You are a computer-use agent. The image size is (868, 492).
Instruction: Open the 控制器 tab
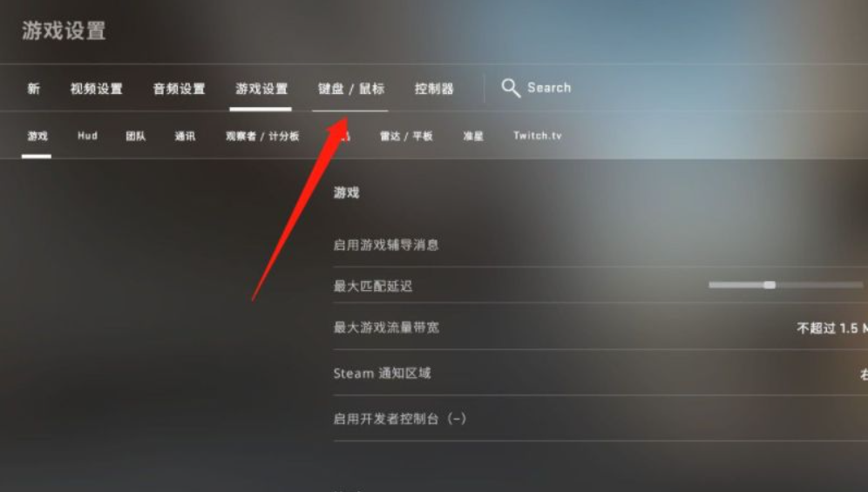pyautogui.click(x=434, y=89)
